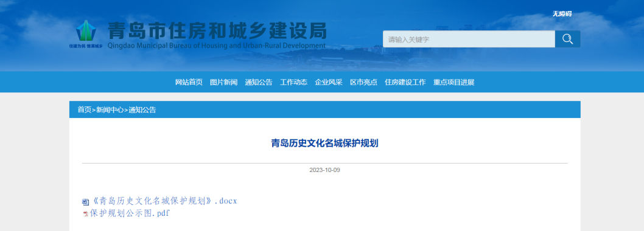Click the Word document icon beside docx file
The width and height of the screenshot is (644, 231).
pos(85,202)
